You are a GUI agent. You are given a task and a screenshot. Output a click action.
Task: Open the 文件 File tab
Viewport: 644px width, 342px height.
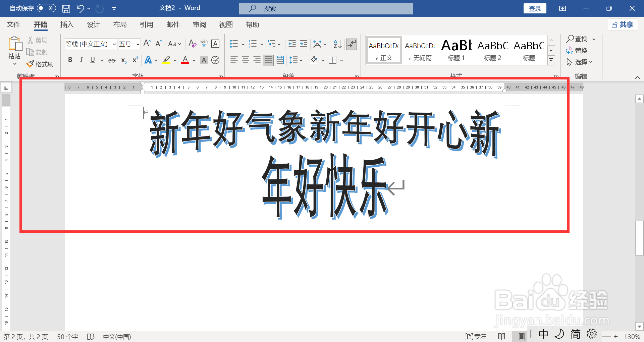pos(13,24)
